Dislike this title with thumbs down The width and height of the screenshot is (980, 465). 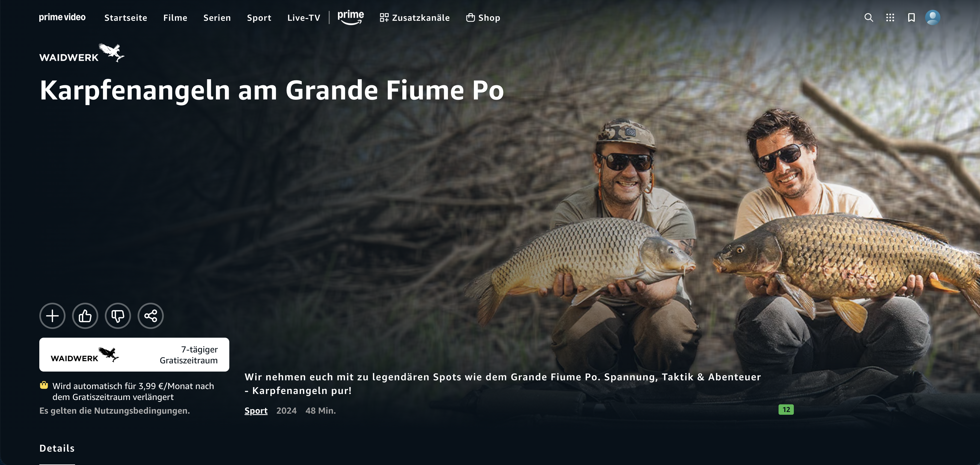(x=118, y=316)
